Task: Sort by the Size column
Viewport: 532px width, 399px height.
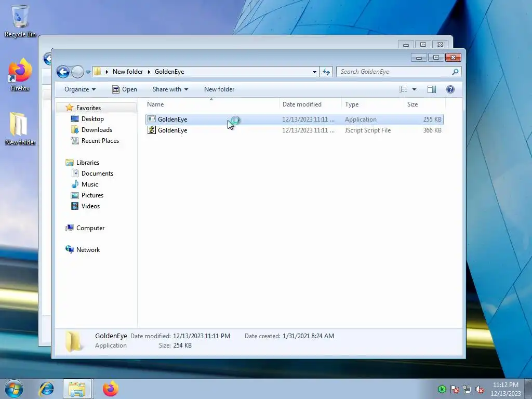Action: click(x=424, y=104)
